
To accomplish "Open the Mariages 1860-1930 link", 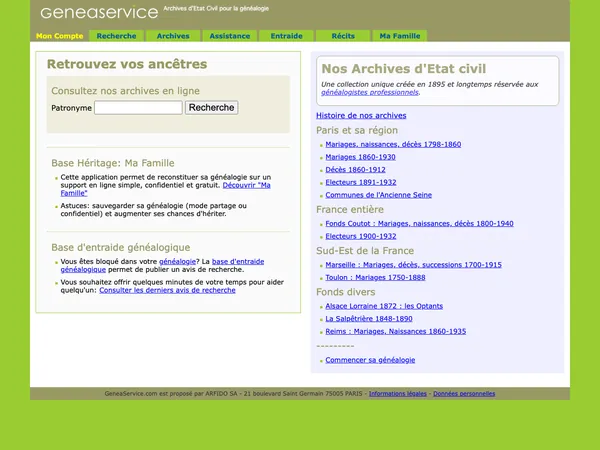I will click(360, 157).
